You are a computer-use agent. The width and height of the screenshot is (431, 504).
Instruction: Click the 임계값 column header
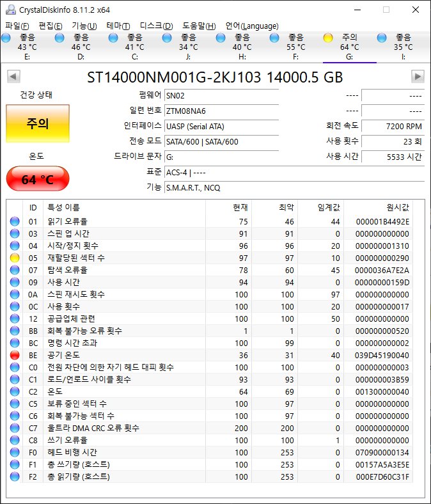321,208
